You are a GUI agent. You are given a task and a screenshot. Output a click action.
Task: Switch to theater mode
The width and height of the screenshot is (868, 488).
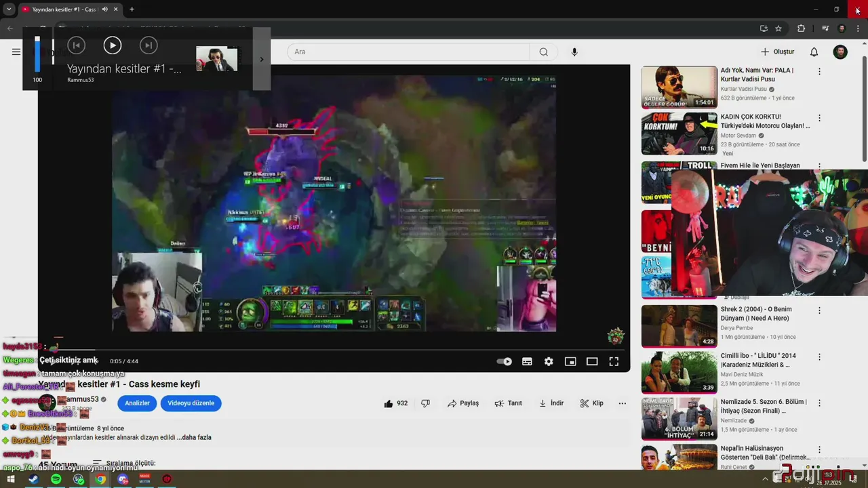(592, 362)
